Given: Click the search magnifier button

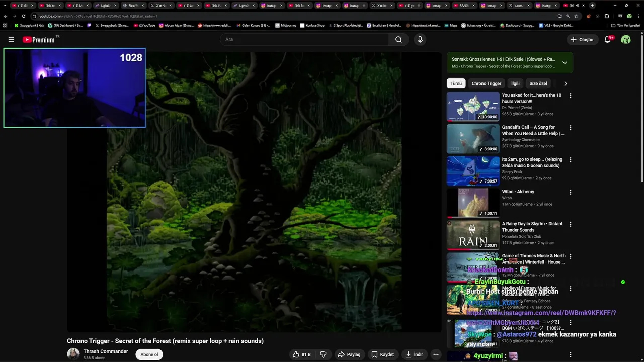Looking at the screenshot, I should tap(398, 39).
